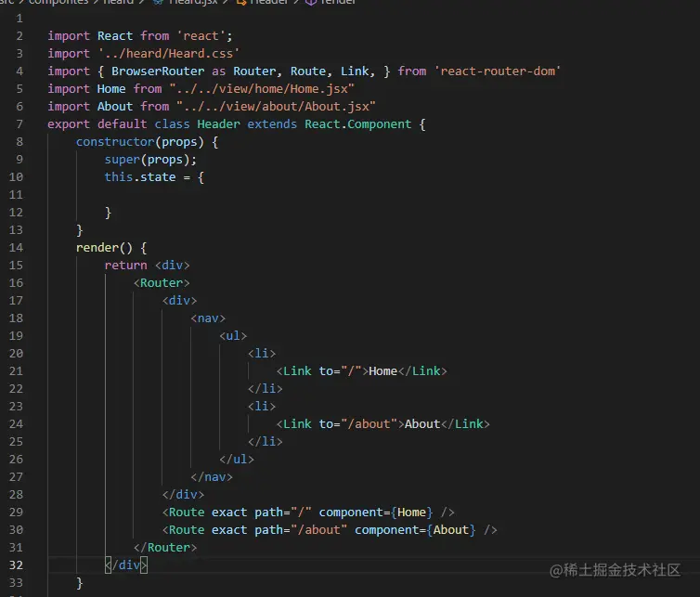Click the closing brace on line 13
Viewport: 700px width, 597px height.
[x=80, y=230]
